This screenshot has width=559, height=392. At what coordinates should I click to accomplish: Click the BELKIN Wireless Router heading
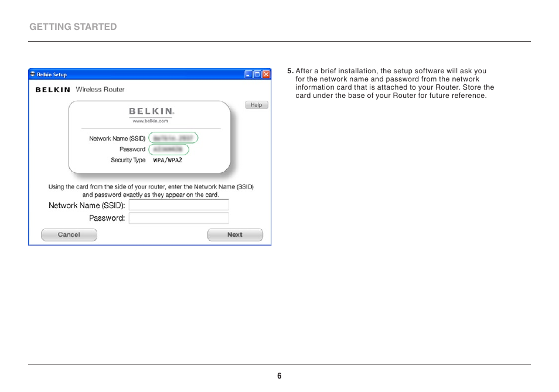(80, 90)
